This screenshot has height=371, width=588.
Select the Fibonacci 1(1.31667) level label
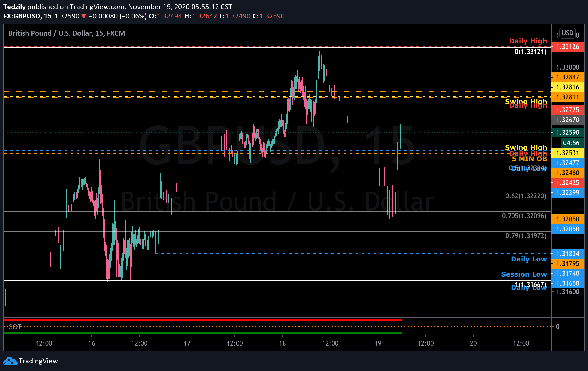(x=530, y=284)
